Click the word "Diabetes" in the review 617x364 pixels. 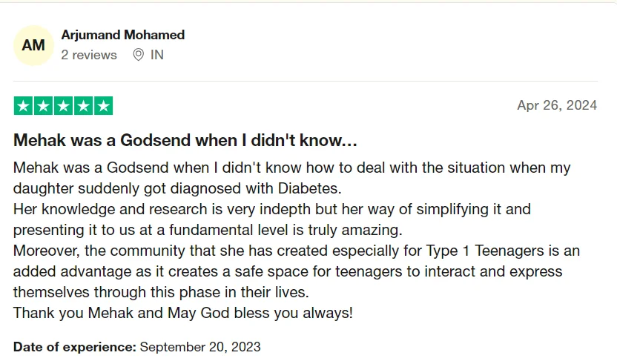[308, 188]
